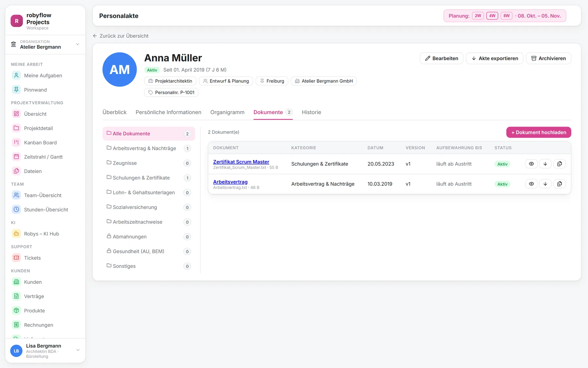Expand the Atelier Bergmann organisation selector

pyautogui.click(x=45, y=44)
